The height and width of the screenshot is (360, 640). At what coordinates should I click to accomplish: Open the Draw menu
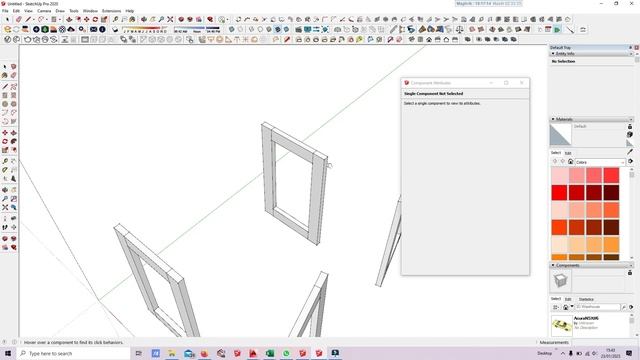60,11
